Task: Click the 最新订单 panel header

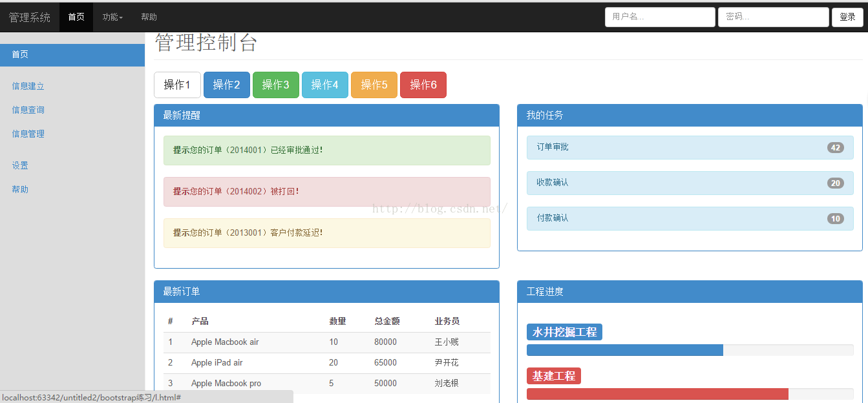Action: tap(327, 292)
